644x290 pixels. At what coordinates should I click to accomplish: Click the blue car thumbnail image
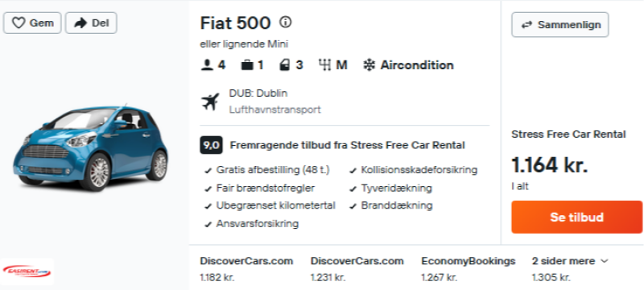[91, 147]
